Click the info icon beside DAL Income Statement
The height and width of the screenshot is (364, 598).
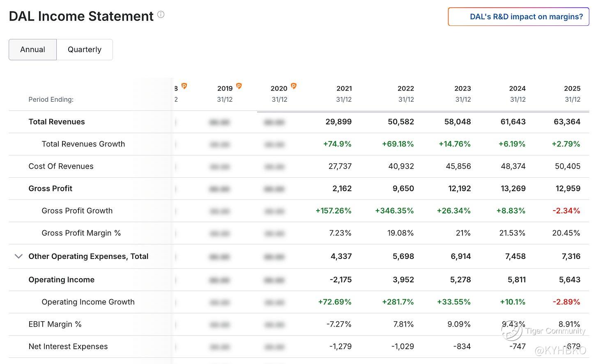pos(161,15)
